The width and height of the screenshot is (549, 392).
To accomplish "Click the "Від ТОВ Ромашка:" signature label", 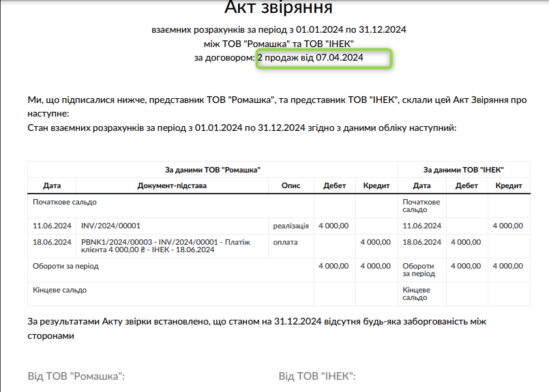I will click(x=76, y=376).
